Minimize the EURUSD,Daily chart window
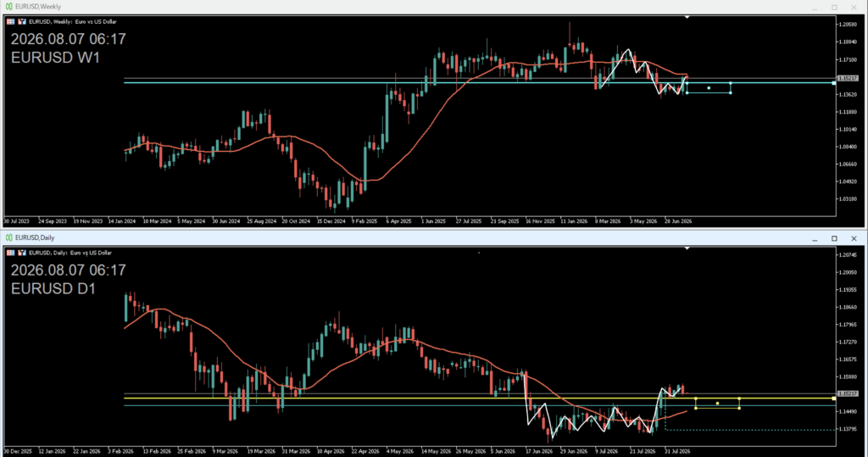The height and width of the screenshot is (457, 868). point(815,239)
